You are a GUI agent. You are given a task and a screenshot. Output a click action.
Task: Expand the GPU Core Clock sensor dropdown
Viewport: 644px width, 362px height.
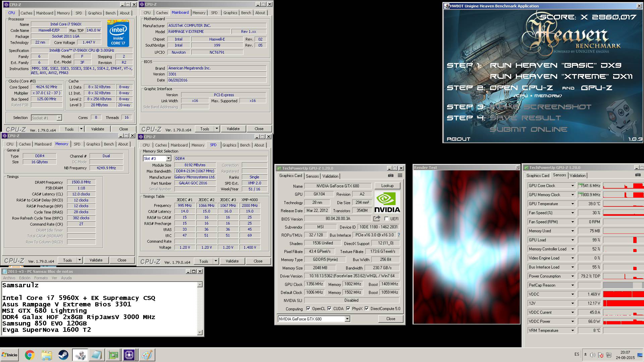(573, 186)
